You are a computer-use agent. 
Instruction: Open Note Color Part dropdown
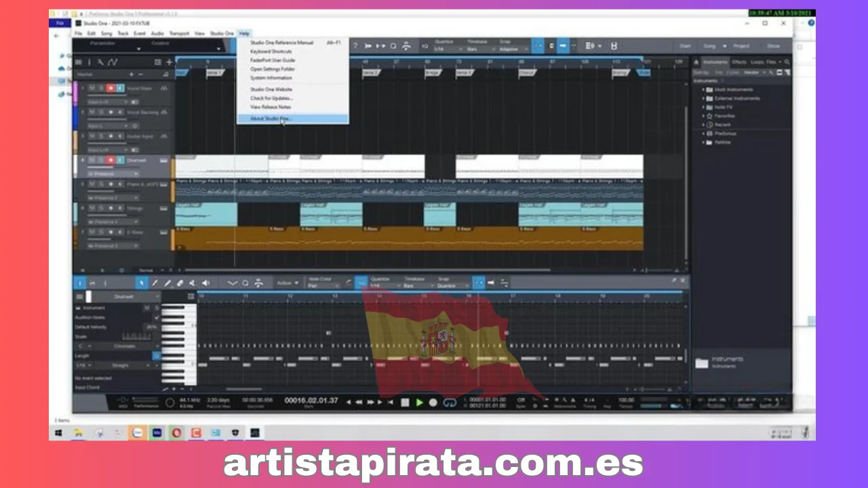tap(324, 285)
